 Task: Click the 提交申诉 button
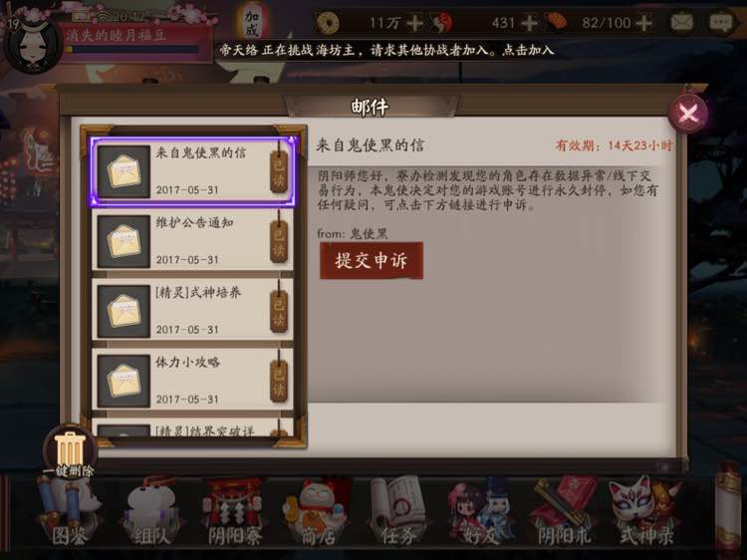tap(372, 260)
